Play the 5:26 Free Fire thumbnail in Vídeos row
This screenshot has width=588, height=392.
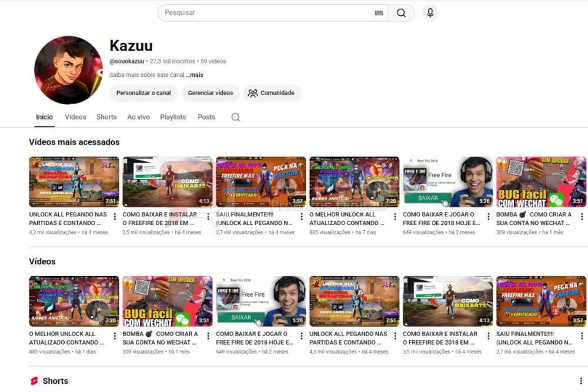pos(260,301)
